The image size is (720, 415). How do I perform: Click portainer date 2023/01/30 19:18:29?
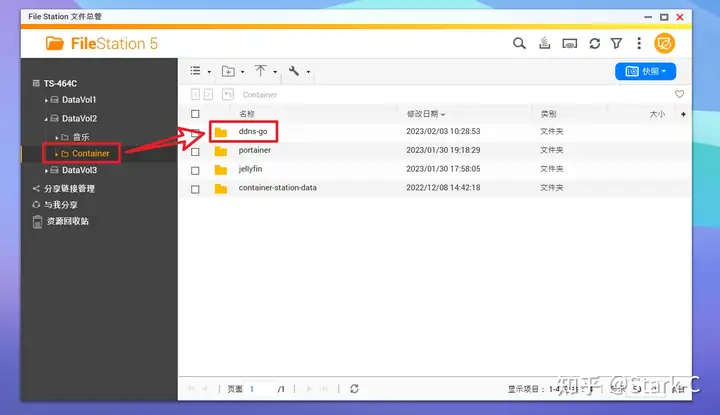(443, 150)
